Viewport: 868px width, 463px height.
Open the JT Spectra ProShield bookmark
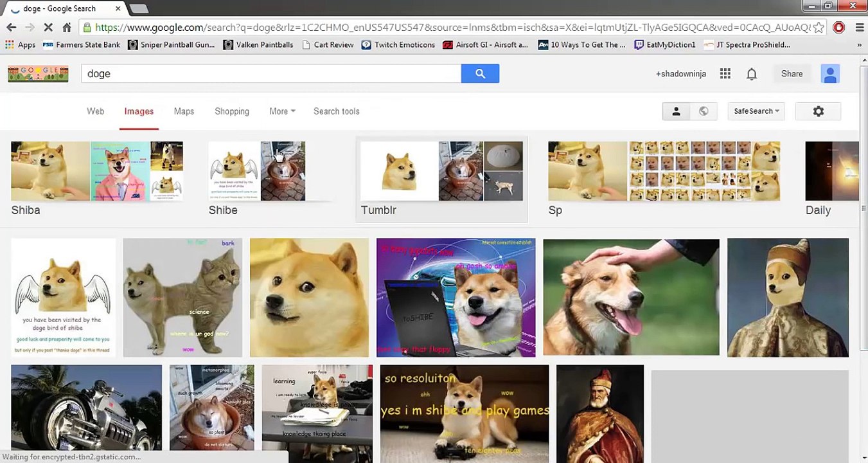click(747, 45)
